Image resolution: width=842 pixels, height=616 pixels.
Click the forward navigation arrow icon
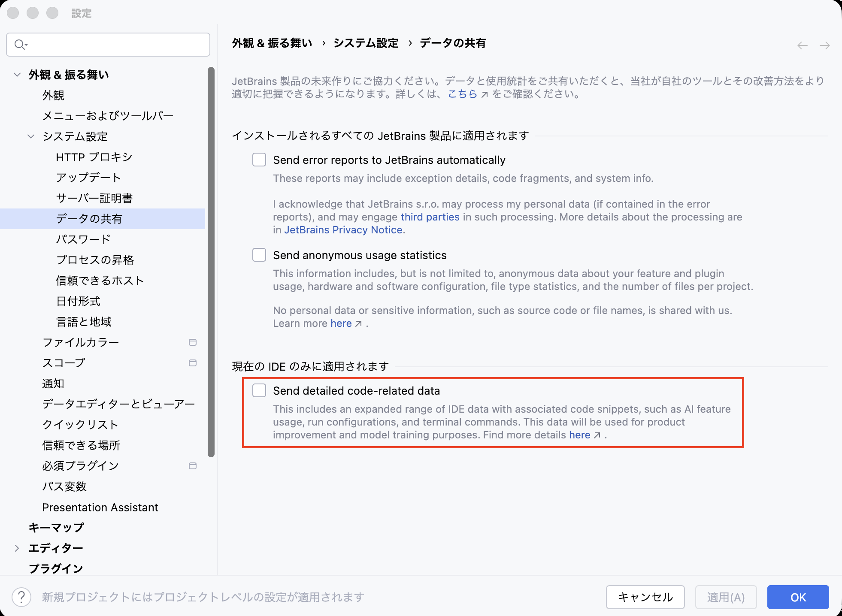(824, 45)
